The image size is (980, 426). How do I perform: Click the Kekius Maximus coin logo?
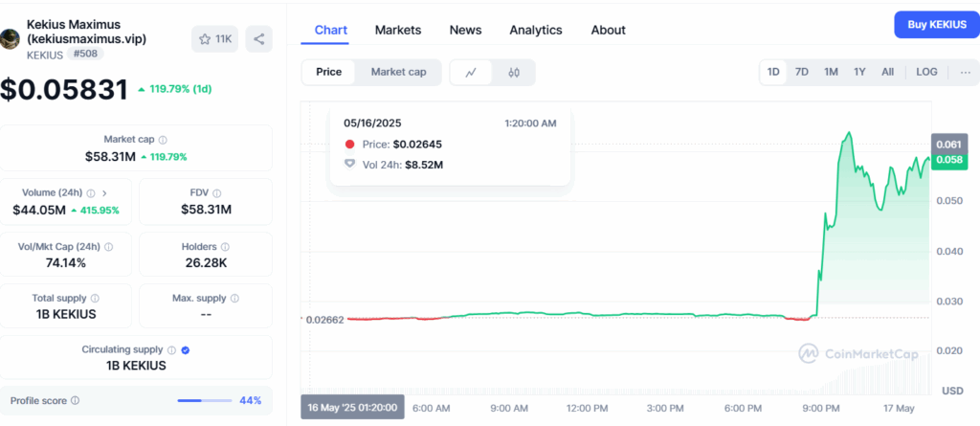10,39
